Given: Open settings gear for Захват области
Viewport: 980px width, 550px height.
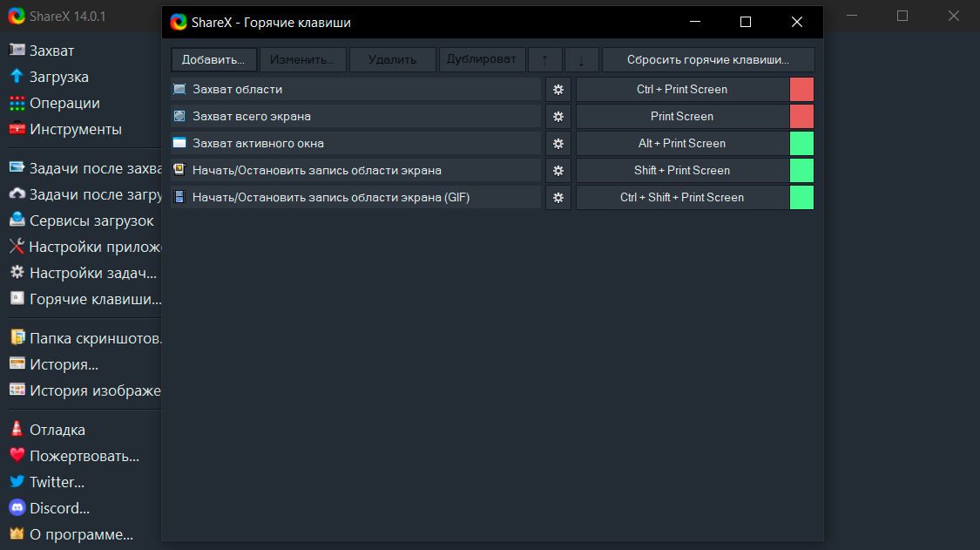Looking at the screenshot, I should pyautogui.click(x=558, y=90).
